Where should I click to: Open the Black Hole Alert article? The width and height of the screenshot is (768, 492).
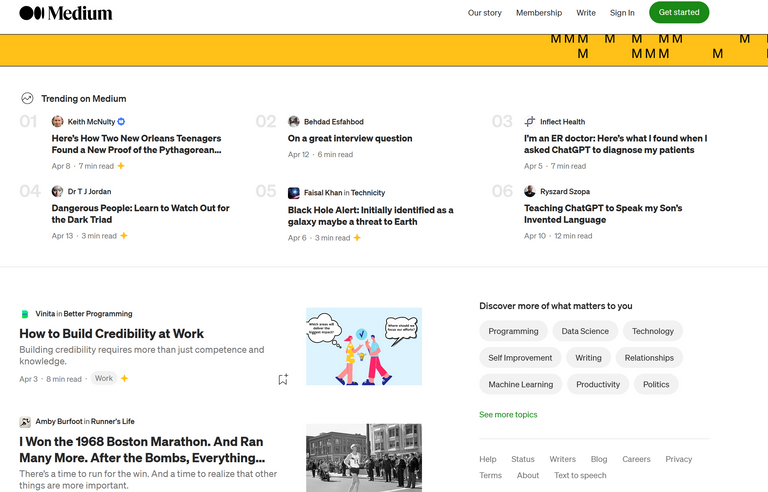tap(370, 216)
